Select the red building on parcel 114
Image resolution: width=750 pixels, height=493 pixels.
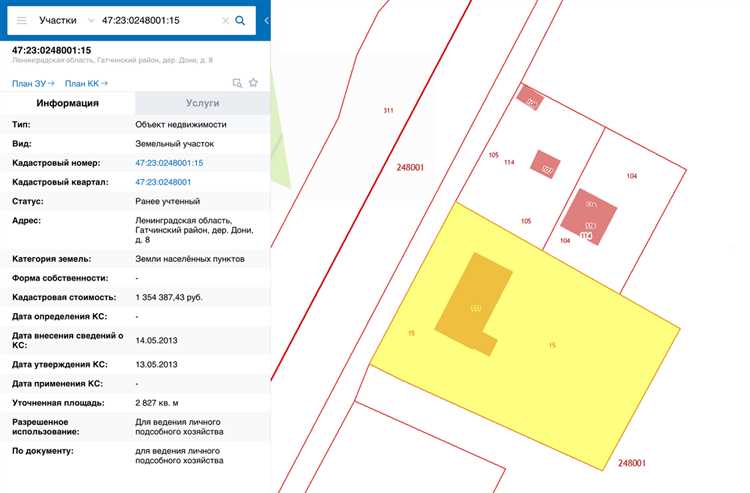[546, 163]
